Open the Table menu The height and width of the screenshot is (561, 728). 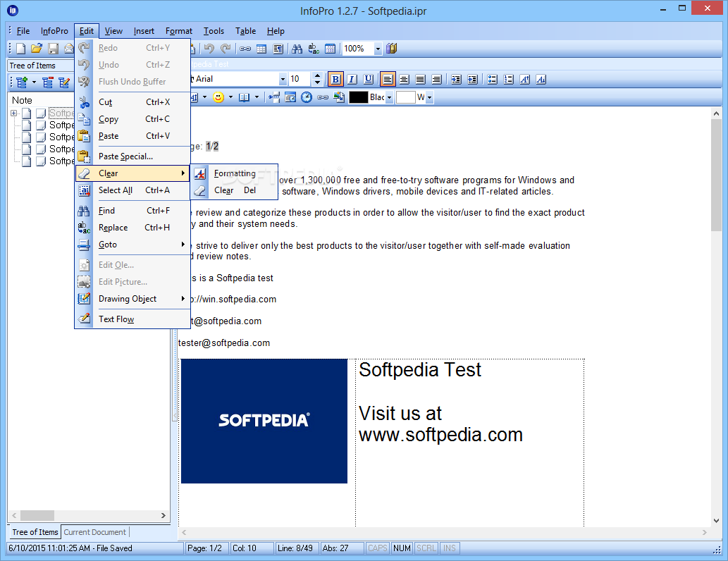[x=245, y=31]
